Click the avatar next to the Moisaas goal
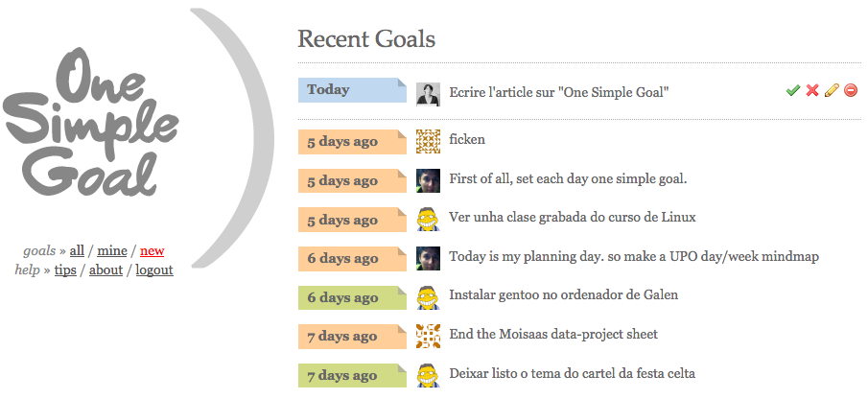868x399 pixels. point(428,336)
